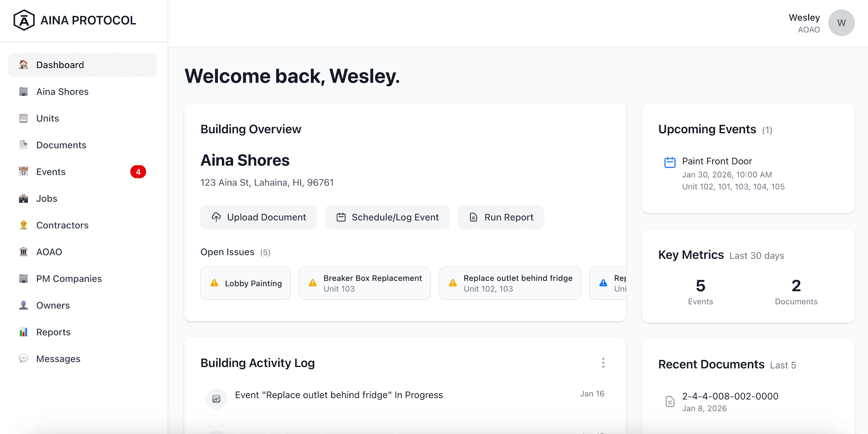Click the Jobs briefcase icon in sidebar

click(23, 198)
